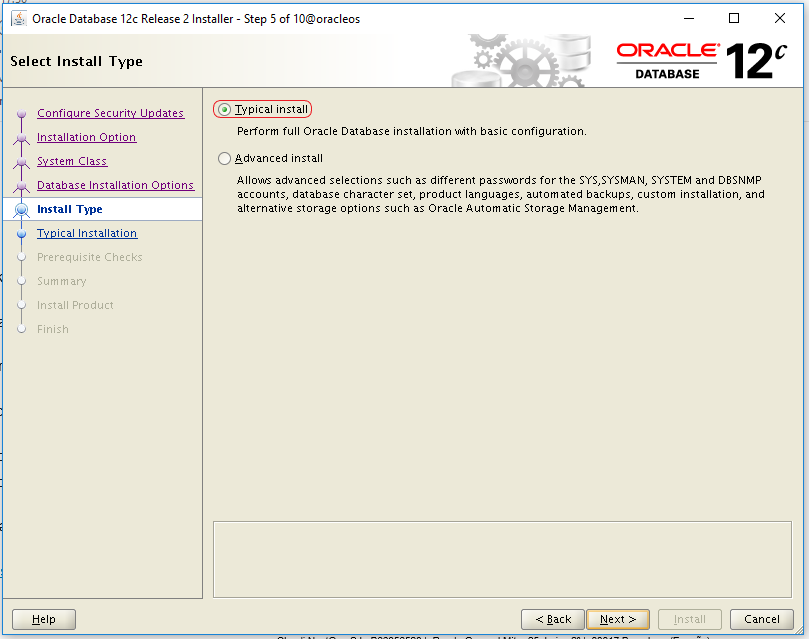This screenshot has height=639, width=809.
Task: Go back with the Back button
Action: tap(553, 619)
